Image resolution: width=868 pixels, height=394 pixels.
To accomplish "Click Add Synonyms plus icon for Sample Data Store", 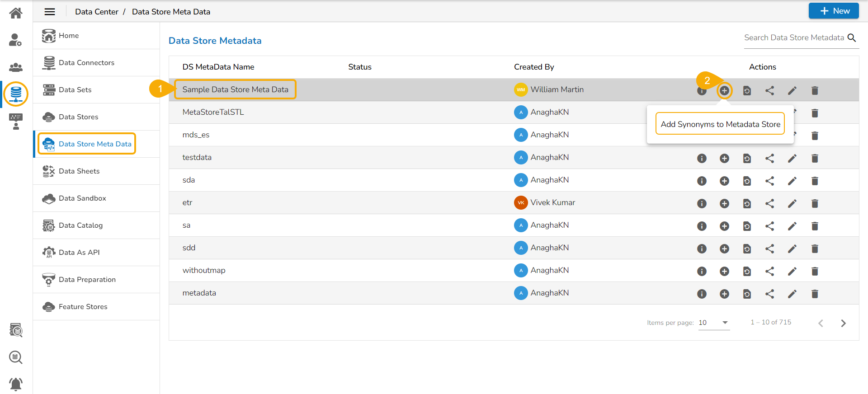I will point(724,91).
